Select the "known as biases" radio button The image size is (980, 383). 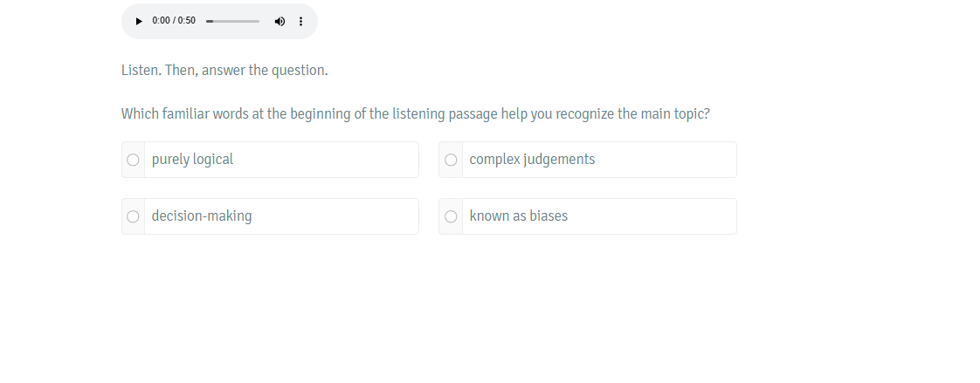pos(451,216)
